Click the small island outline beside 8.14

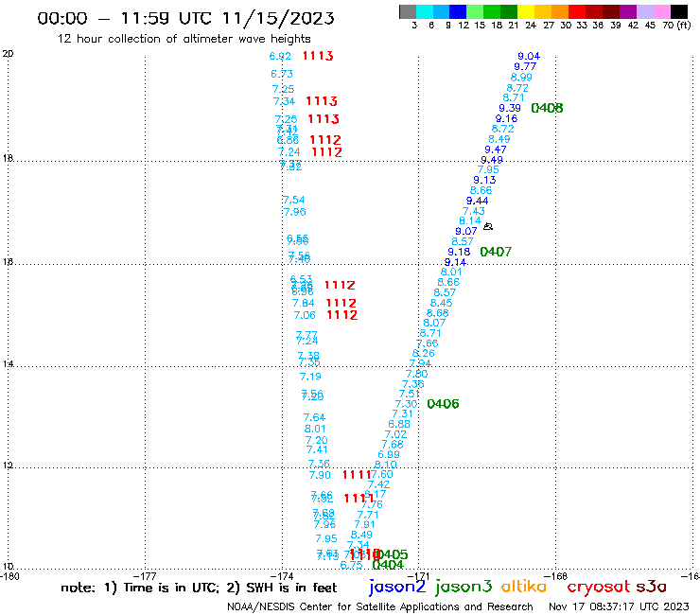[x=488, y=226]
